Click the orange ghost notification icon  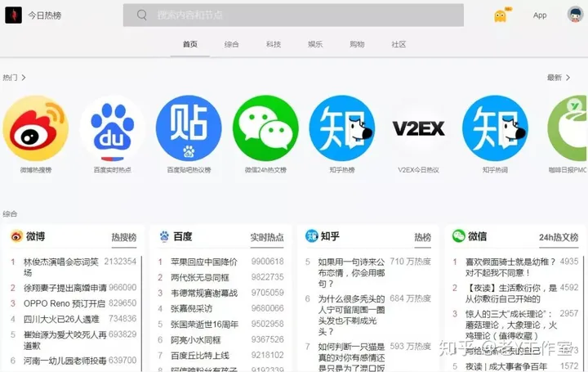click(x=501, y=16)
